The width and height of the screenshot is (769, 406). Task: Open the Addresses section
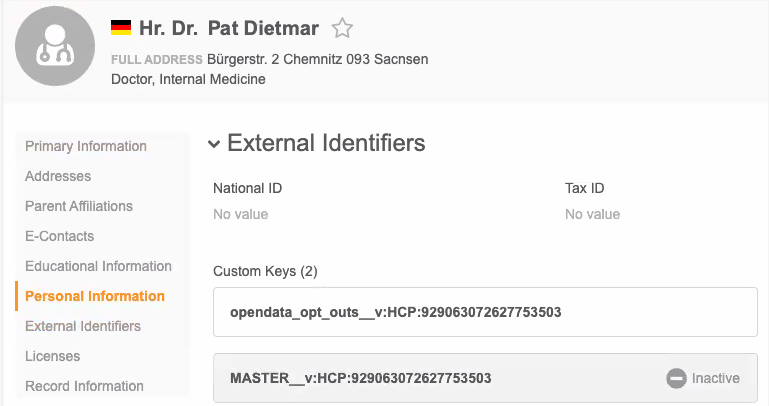[x=58, y=176]
